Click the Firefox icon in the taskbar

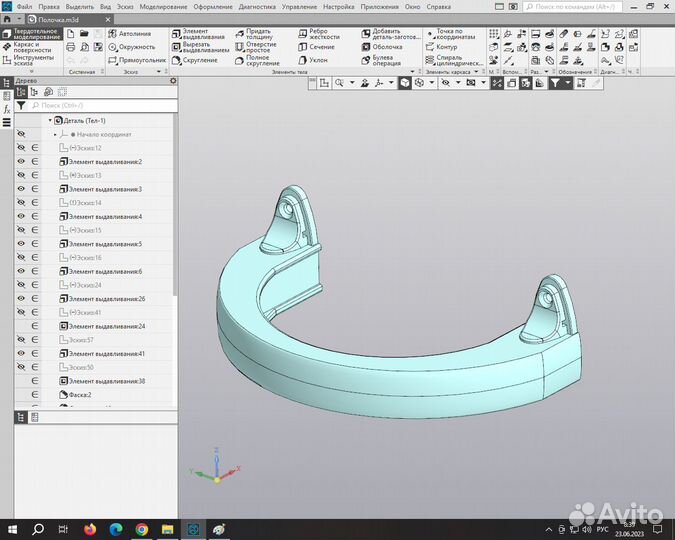[88, 528]
